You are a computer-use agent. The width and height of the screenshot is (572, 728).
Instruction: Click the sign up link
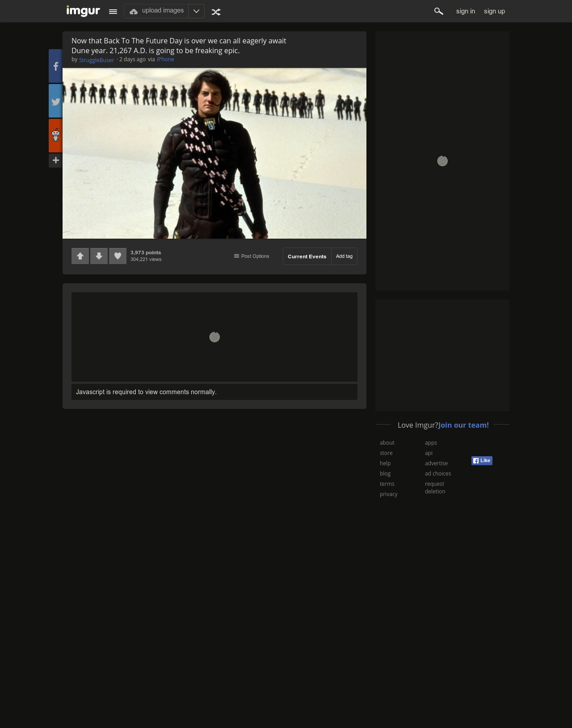pyautogui.click(x=494, y=11)
